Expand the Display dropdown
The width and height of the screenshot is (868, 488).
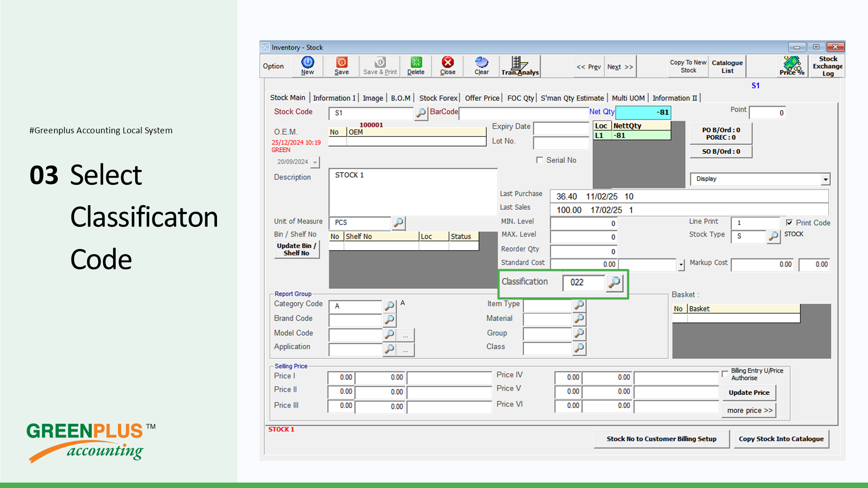pyautogui.click(x=826, y=179)
